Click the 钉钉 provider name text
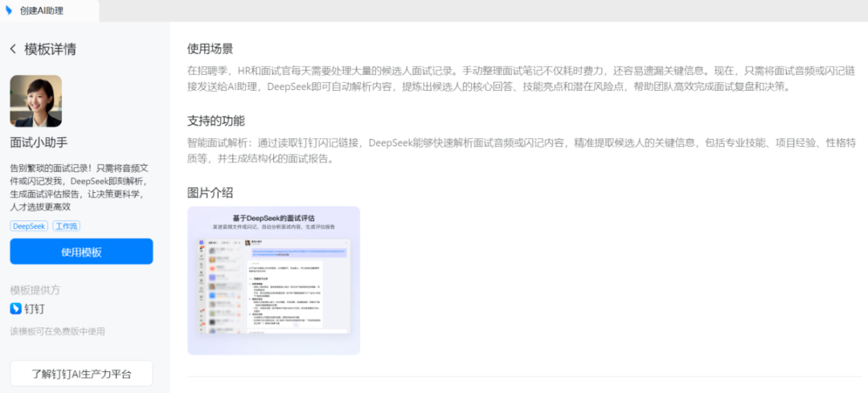868x393 pixels. coord(34,309)
